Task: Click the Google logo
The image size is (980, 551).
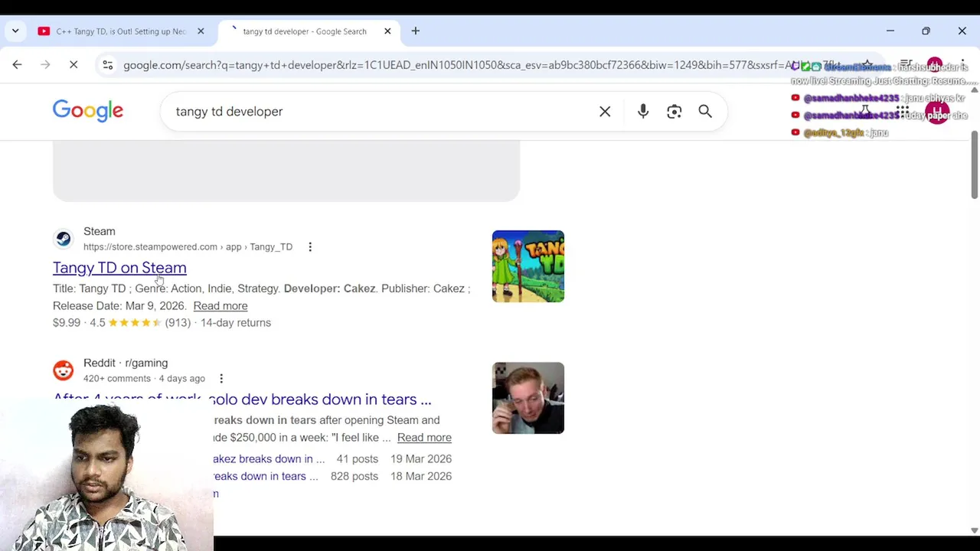Action: (x=88, y=111)
